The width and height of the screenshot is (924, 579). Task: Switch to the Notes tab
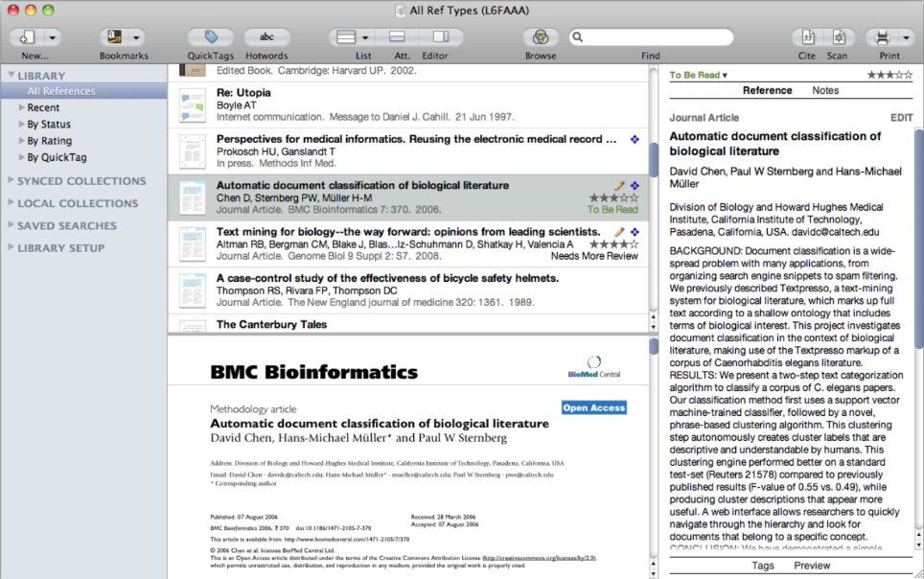tap(825, 90)
